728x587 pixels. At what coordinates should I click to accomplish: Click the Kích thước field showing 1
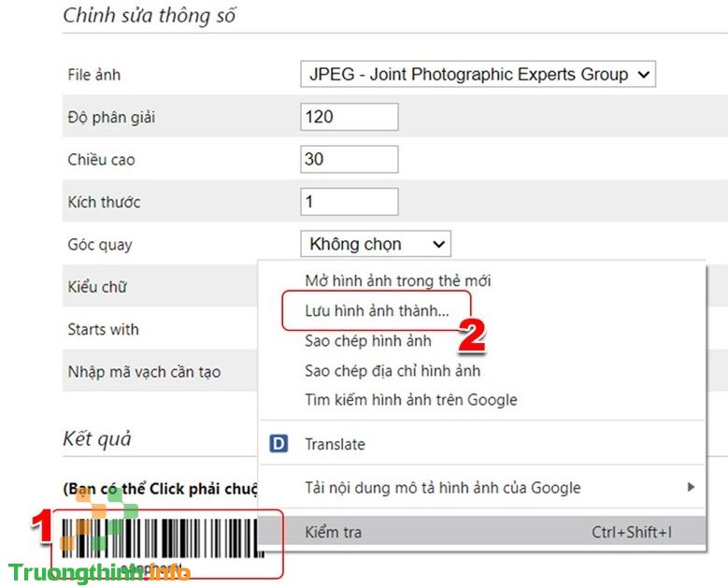pos(350,202)
